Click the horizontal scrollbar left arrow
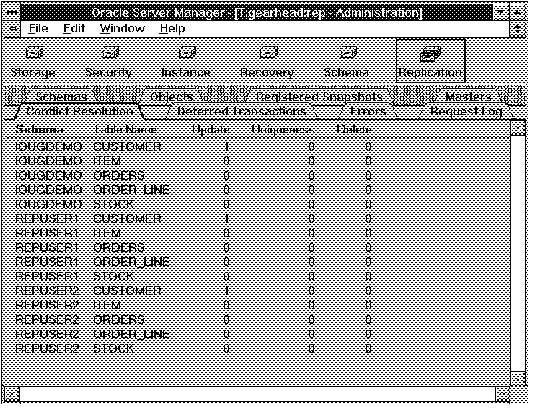Viewport: 536px width, 409px height. [x=11, y=395]
